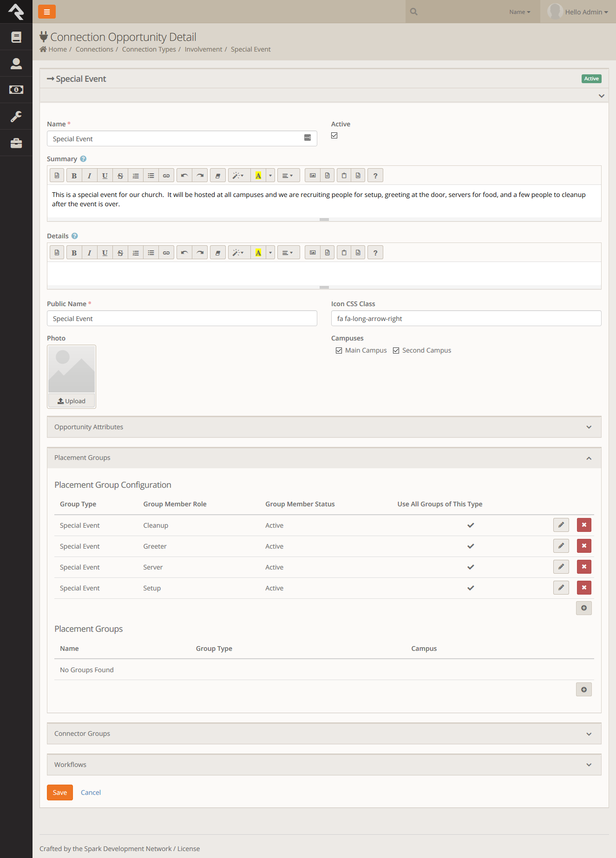
Task: Click the wrench Admin Tools sidebar icon
Action: pos(16,116)
